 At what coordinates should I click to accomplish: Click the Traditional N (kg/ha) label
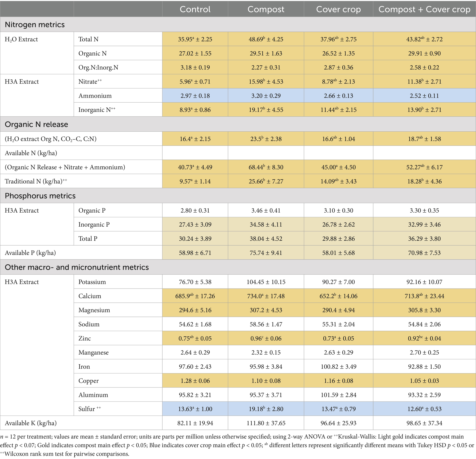pyautogui.click(x=36, y=181)
